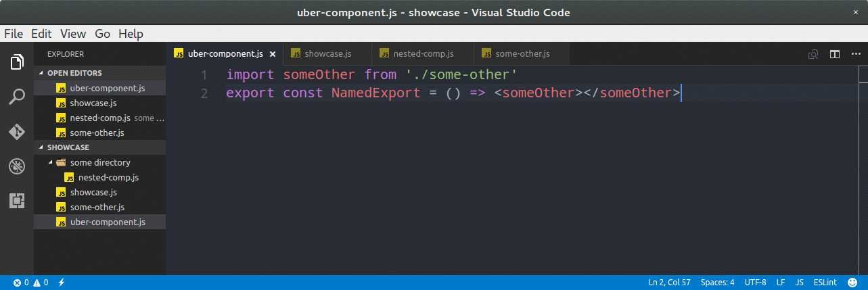Select showcase.js in Open Editors

click(x=100, y=103)
